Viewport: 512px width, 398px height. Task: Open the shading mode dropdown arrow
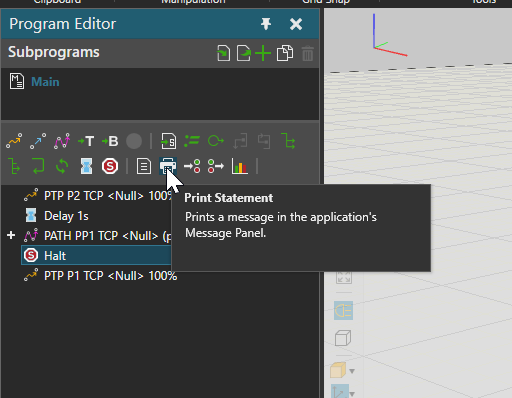pos(352,371)
